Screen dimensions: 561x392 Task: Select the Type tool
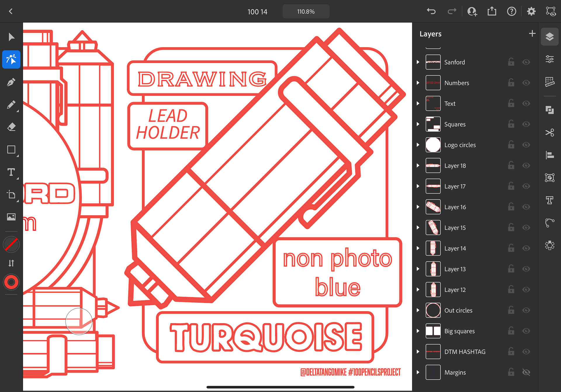[11, 172]
